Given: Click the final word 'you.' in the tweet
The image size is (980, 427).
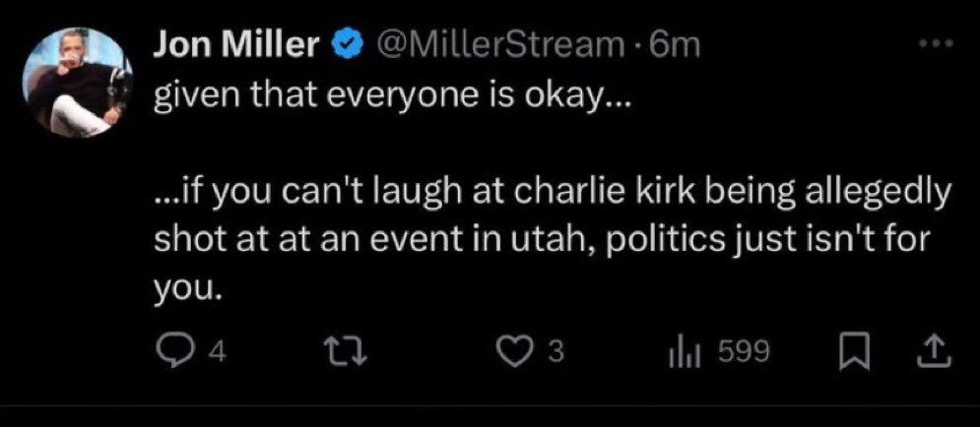Looking at the screenshot, I should click(x=184, y=289).
